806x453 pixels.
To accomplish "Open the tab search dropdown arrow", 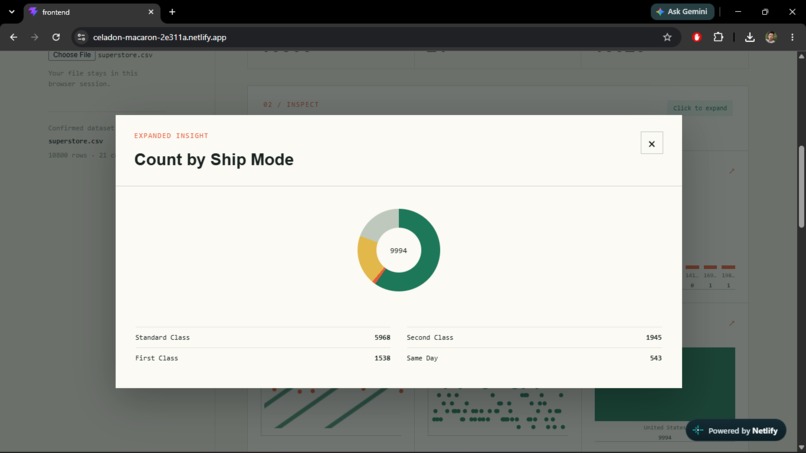I will pyautogui.click(x=11, y=12).
